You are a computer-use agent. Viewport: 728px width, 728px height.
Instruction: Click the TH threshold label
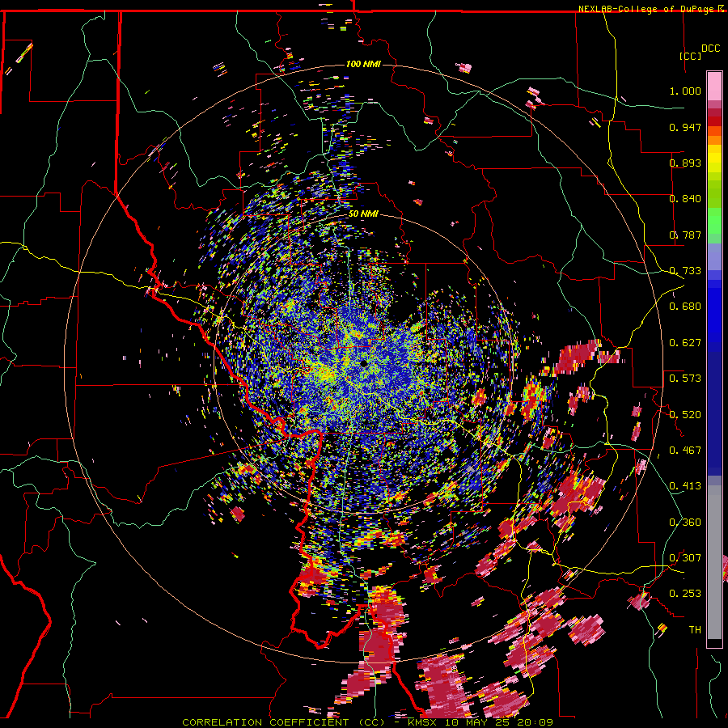coord(695,629)
